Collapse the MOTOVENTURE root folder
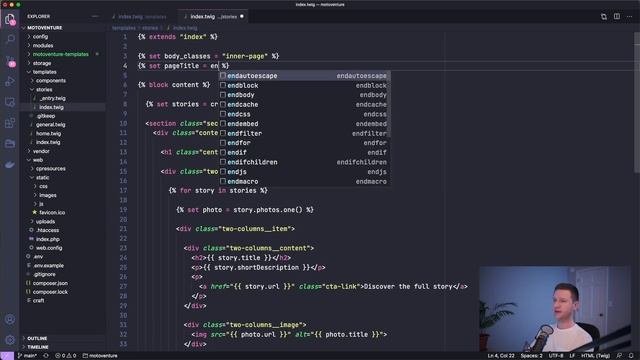This screenshot has width=640, height=360. click(44, 28)
